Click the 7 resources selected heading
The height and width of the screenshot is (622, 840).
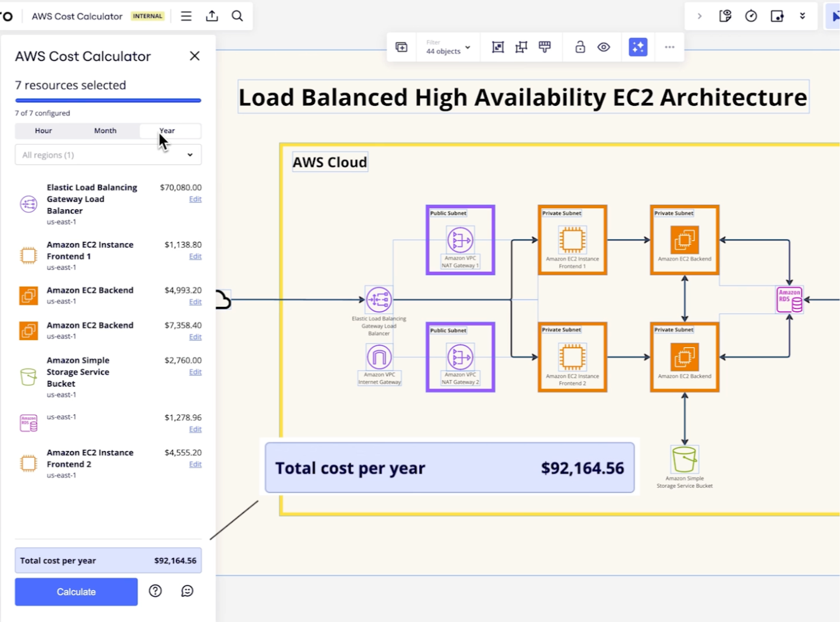[70, 85]
